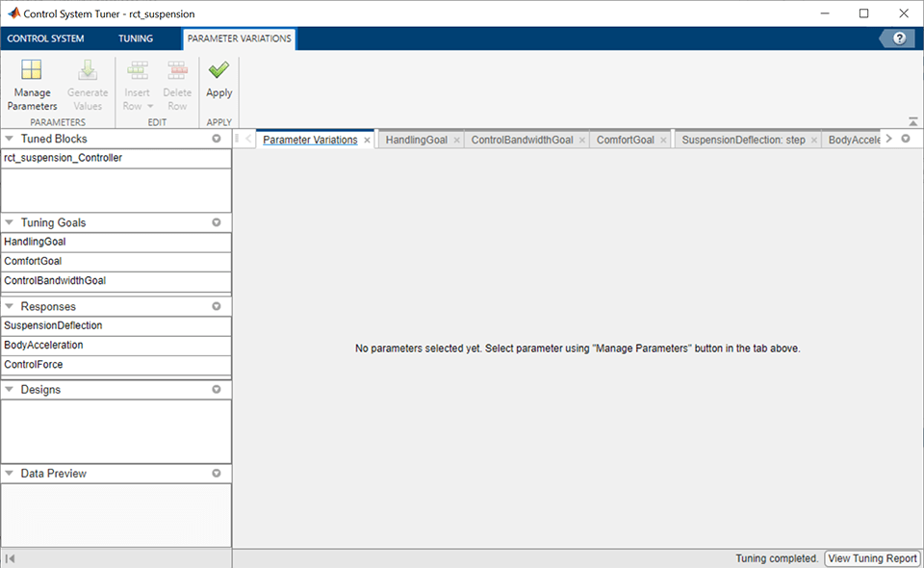
Task: Select rct_suspension_Controller in Tuned Blocks
Action: click(116, 158)
